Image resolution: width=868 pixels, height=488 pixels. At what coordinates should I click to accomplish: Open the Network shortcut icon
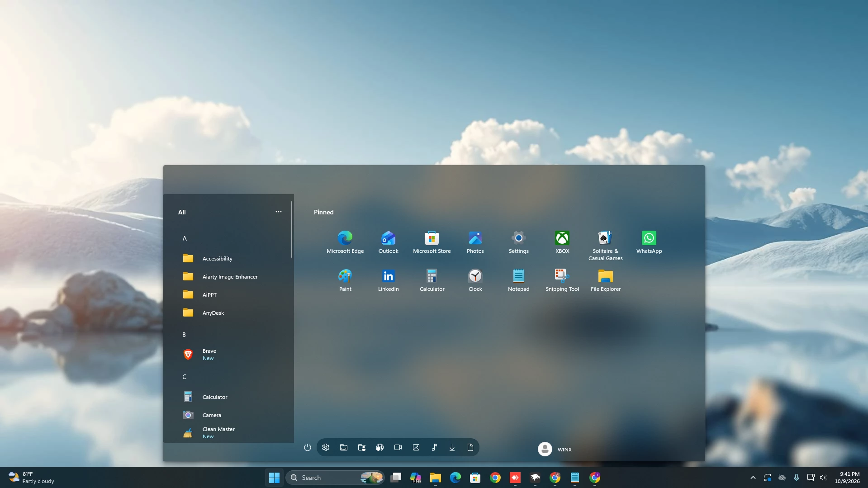pos(380,447)
